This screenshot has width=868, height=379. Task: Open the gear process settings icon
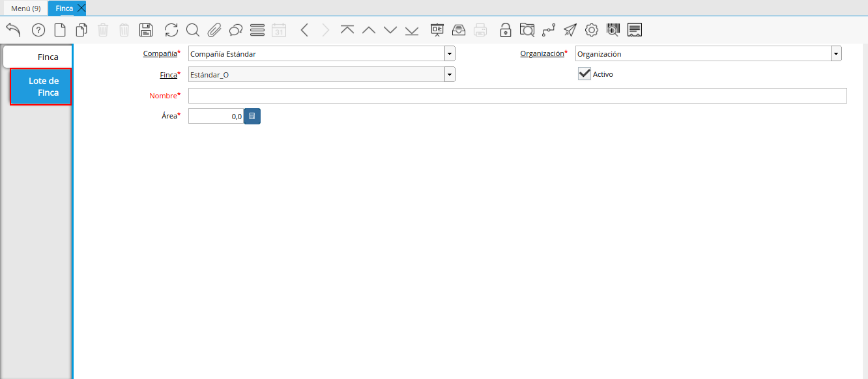click(592, 30)
